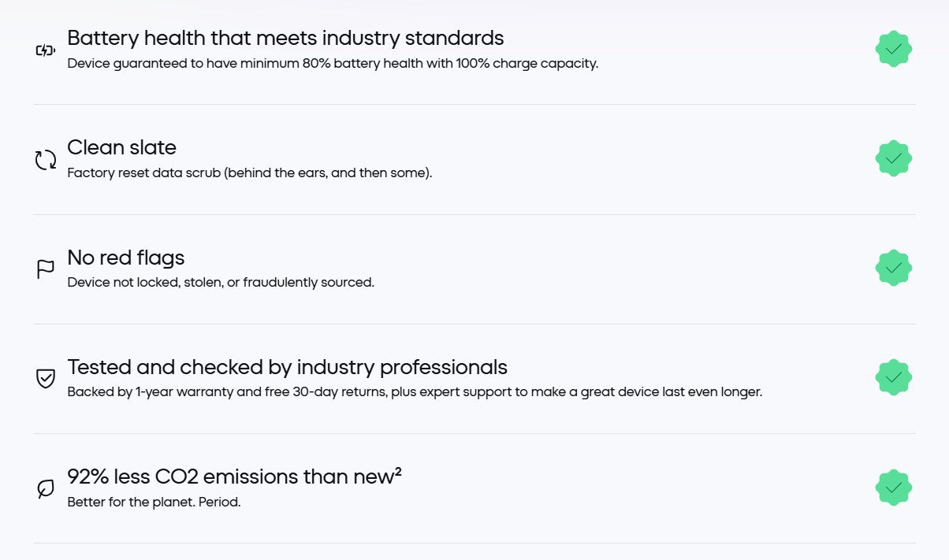Click the superscript 2 footnote after new
Screen dimensions: 949x560
(398, 471)
